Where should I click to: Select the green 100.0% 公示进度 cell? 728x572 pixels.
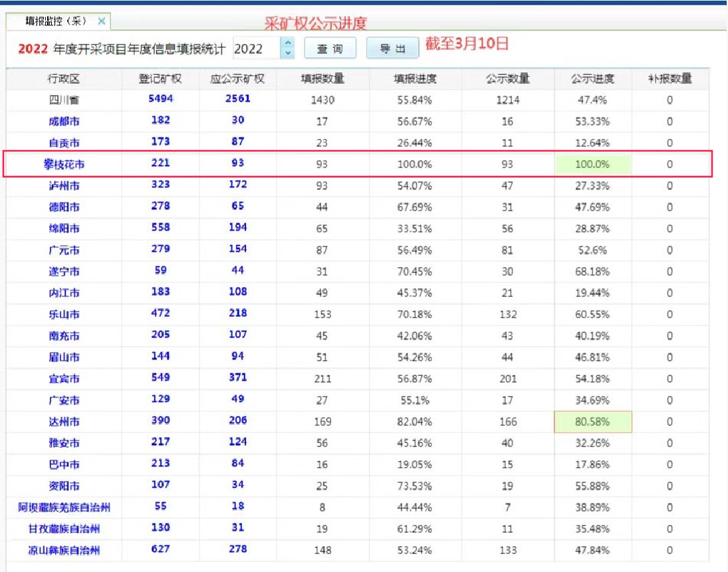tap(592, 164)
